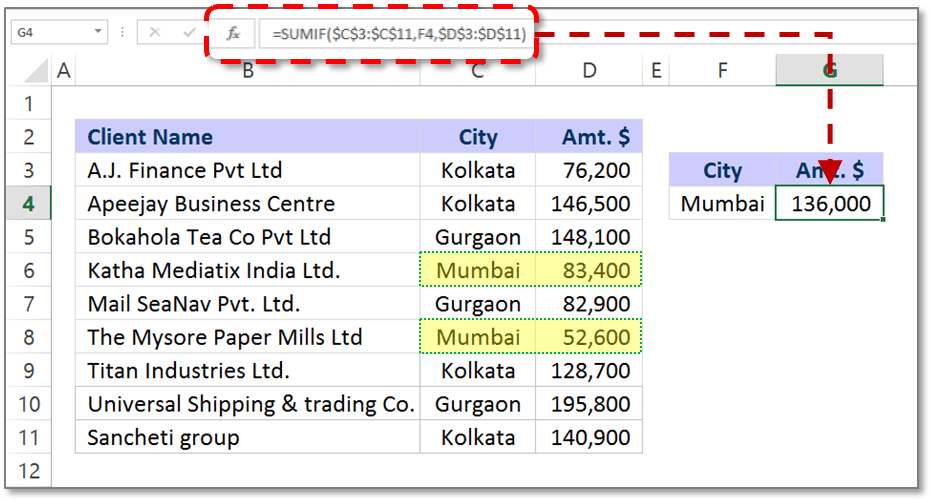The height and width of the screenshot is (502, 932).
Task: Click the amount 76,200 cell
Action: (589, 171)
